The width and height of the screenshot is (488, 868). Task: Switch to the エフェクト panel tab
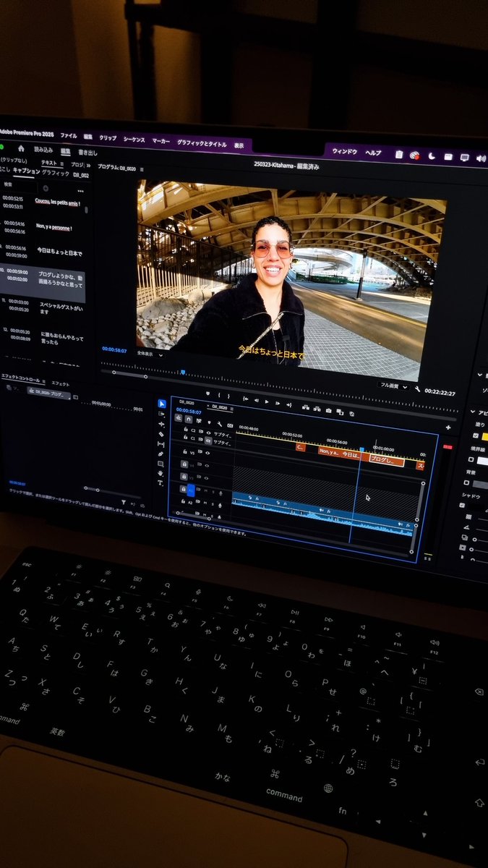click(61, 383)
